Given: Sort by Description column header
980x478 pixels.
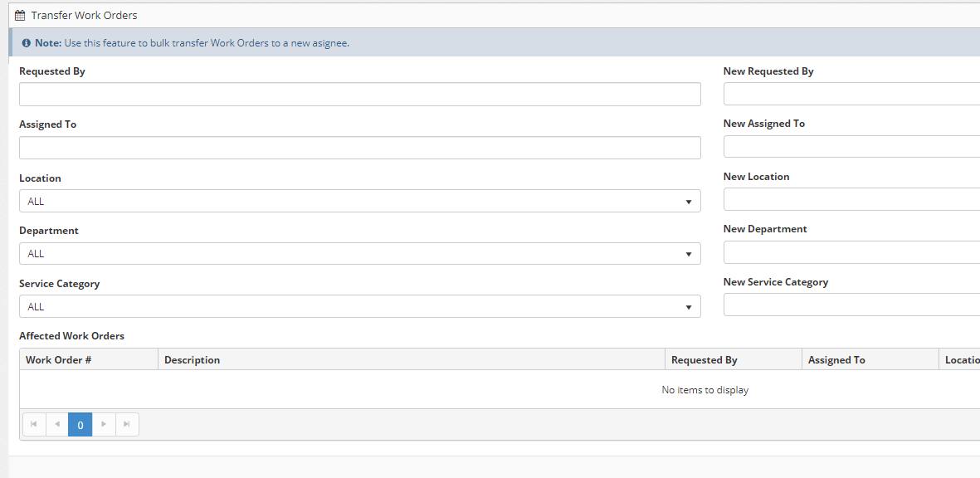Looking at the screenshot, I should click(193, 360).
